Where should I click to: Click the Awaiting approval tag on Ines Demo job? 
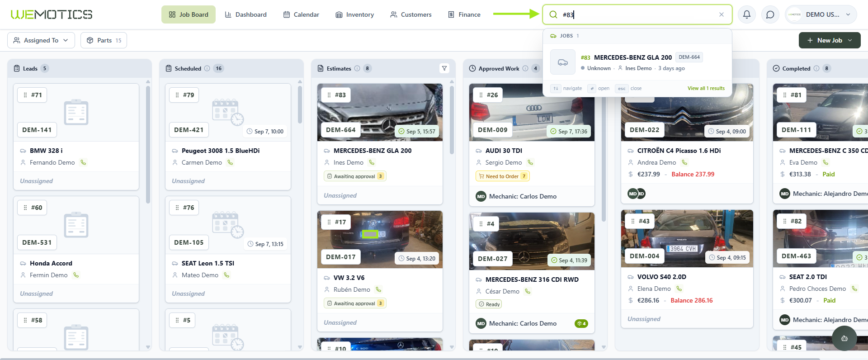pos(355,176)
